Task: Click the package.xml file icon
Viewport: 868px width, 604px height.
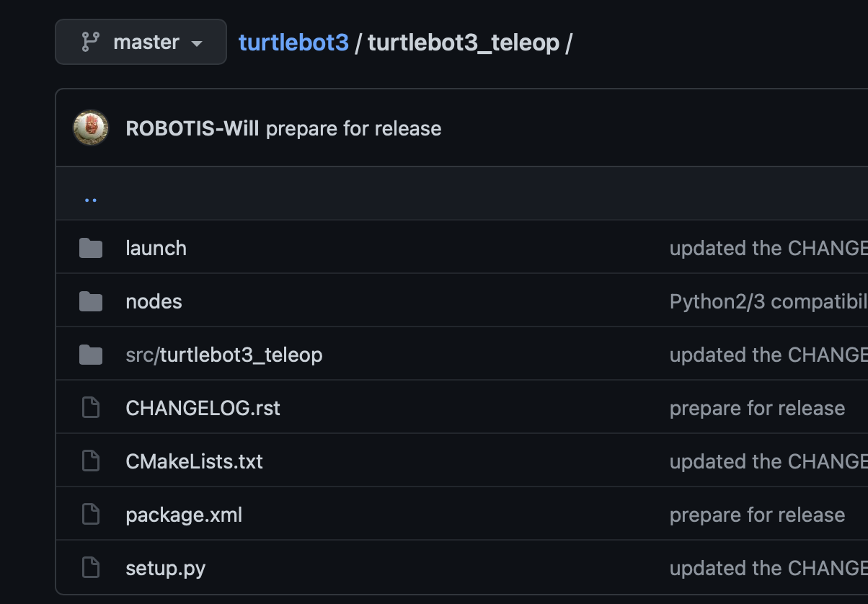Action: 91,515
